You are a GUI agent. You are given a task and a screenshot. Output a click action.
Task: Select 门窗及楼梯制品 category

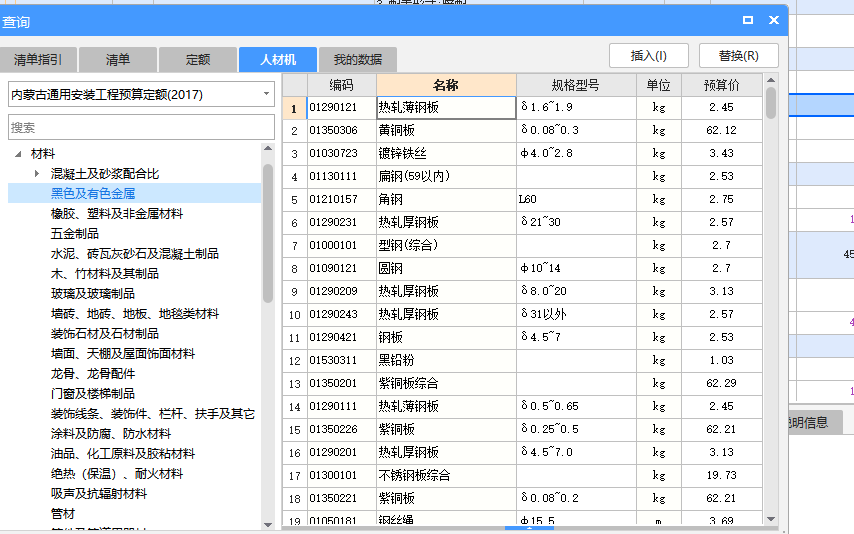click(x=93, y=393)
